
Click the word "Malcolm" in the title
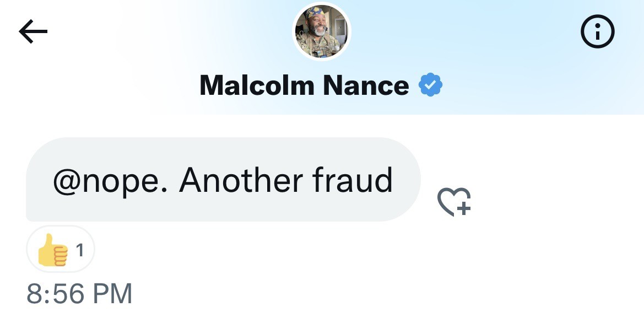click(x=256, y=85)
